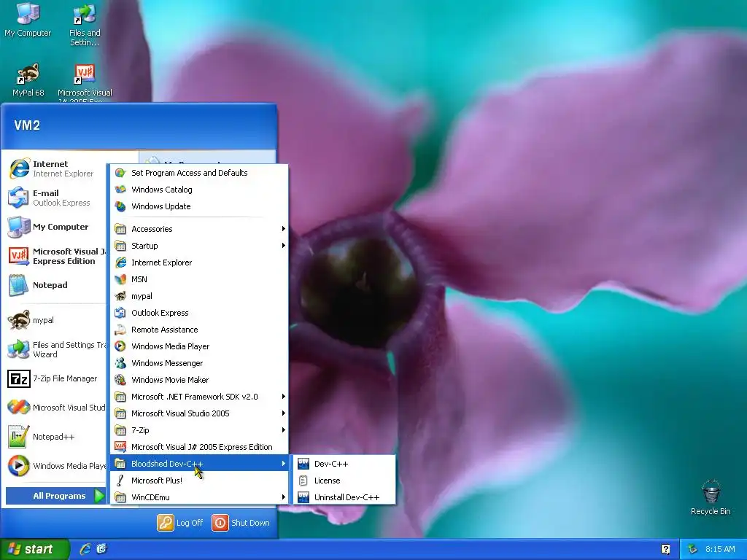
Task: Click the Start button on taskbar
Action: [34, 549]
